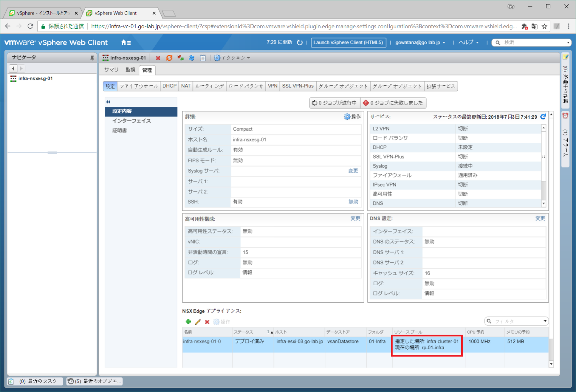Click the refresh icon next to update time
This screenshot has height=392, width=576.
[300, 42]
